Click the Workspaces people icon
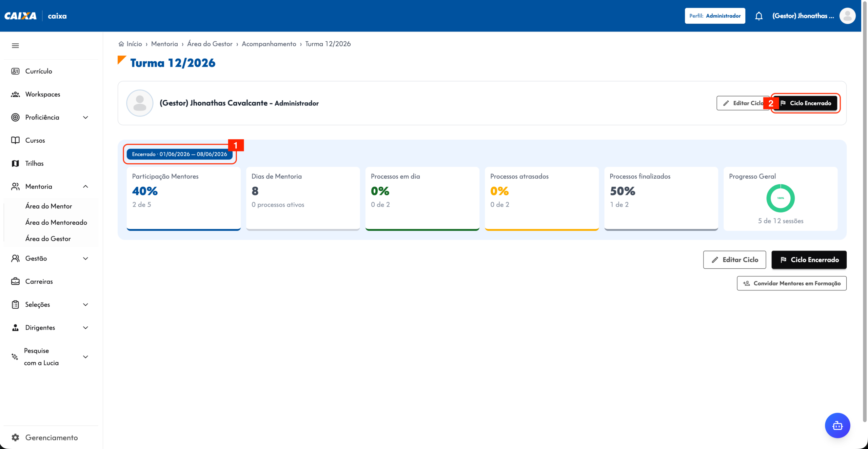 coord(15,94)
